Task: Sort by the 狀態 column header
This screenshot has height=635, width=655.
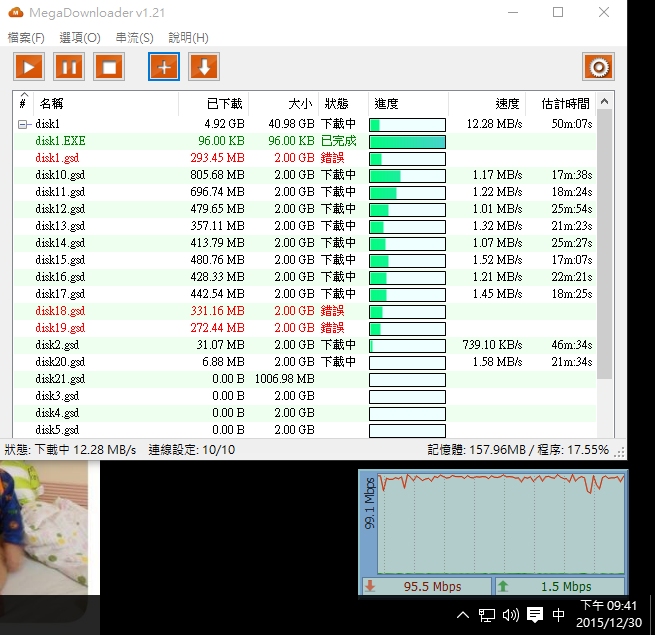Action: pyautogui.click(x=343, y=104)
